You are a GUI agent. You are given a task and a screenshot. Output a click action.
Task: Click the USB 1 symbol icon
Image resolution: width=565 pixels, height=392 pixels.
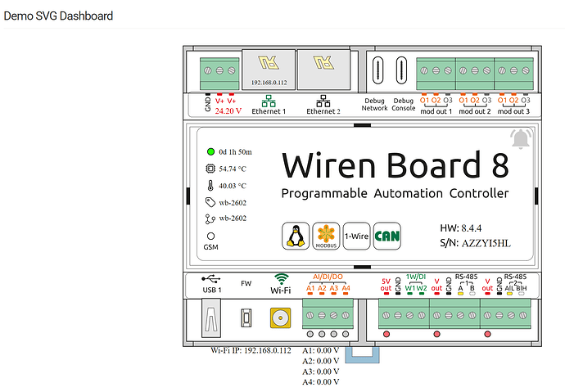click(x=211, y=279)
